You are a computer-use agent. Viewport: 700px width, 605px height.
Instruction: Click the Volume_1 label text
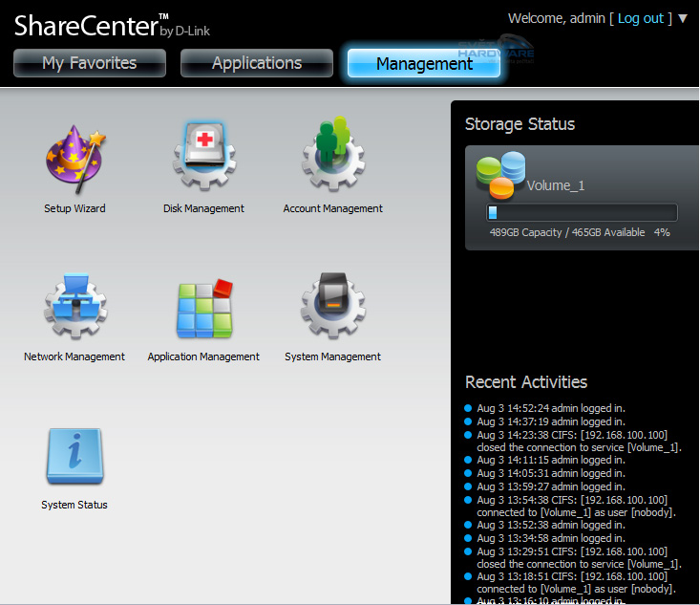[555, 185]
